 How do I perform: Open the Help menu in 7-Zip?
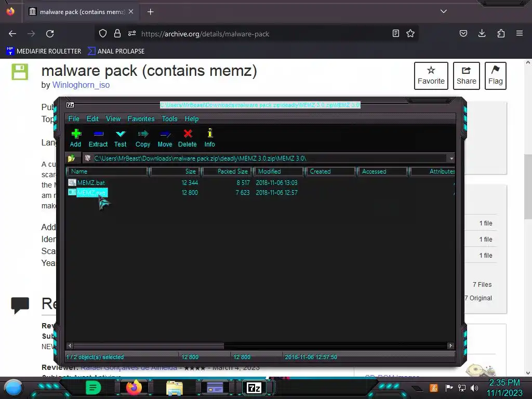pyautogui.click(x=191, y=119)
